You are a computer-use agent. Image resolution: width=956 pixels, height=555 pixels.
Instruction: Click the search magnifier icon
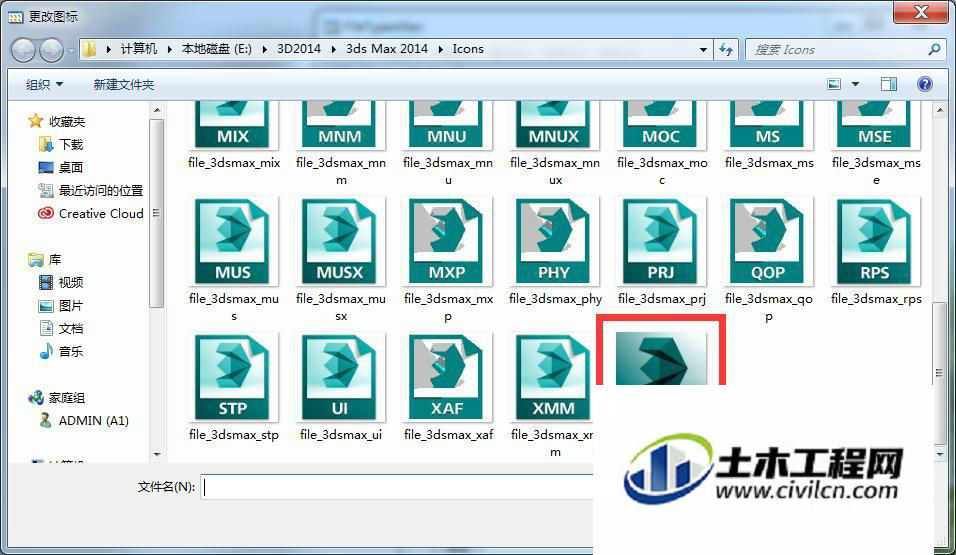[x=933, y=49]
